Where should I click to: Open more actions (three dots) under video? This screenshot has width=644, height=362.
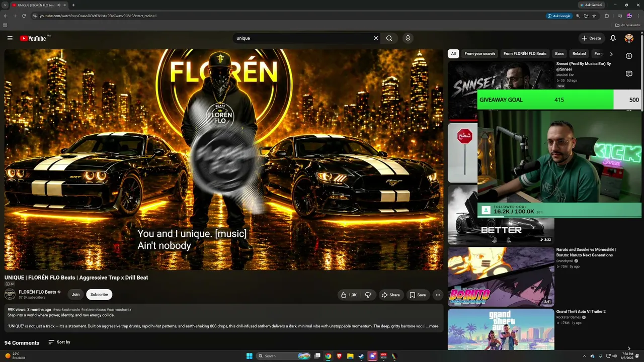438,295
